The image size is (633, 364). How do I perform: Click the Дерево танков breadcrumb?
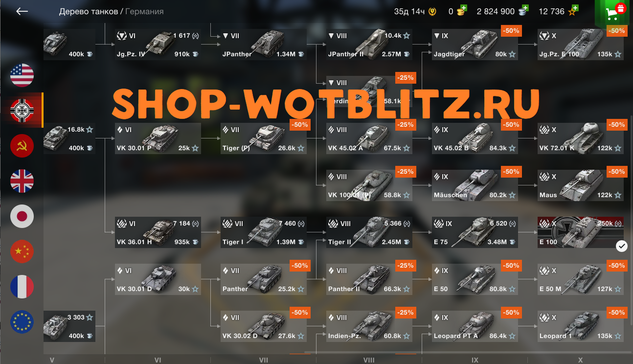(x=89, y=11)
